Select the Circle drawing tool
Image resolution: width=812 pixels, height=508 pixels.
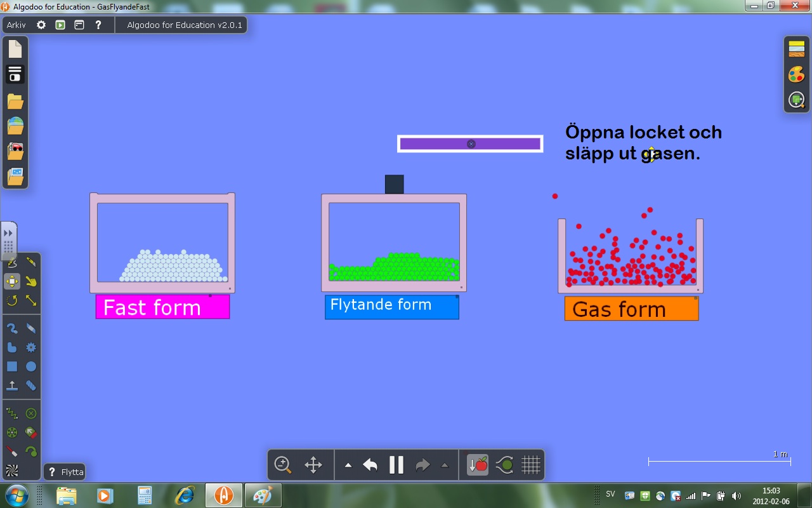pos(31,366)
